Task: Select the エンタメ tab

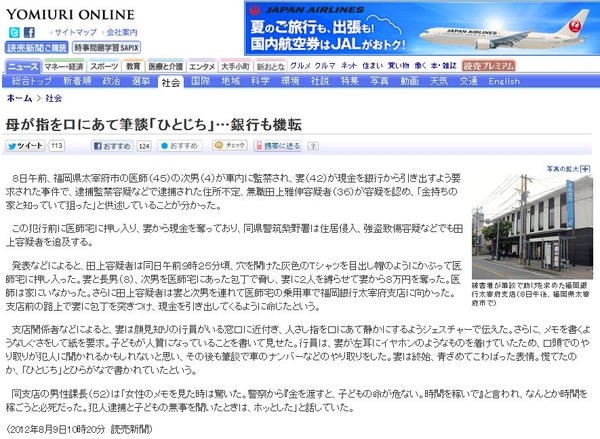Action: [202, 67]
